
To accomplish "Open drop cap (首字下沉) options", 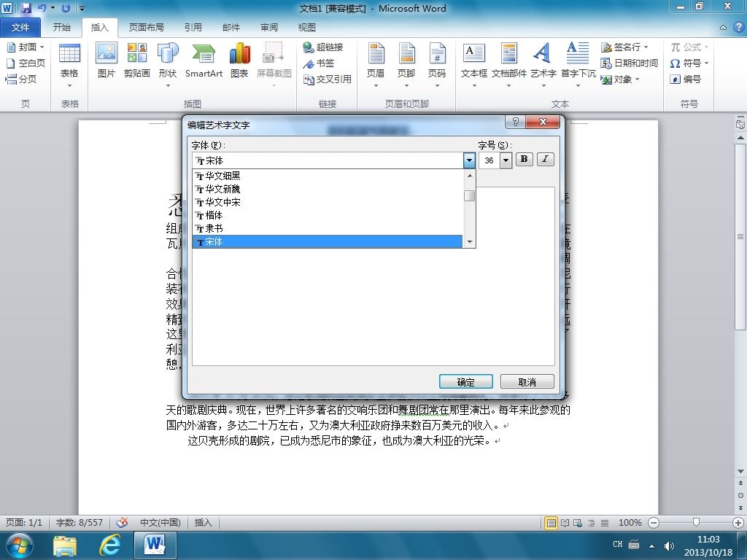I will (x=578, y=66).
